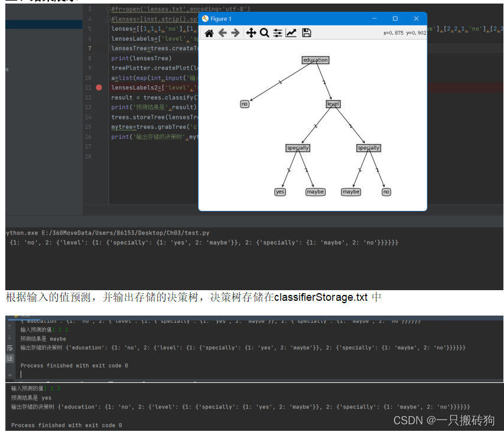
Task: Collapse fold marker at line 3 comment
Action: point(109,9)
